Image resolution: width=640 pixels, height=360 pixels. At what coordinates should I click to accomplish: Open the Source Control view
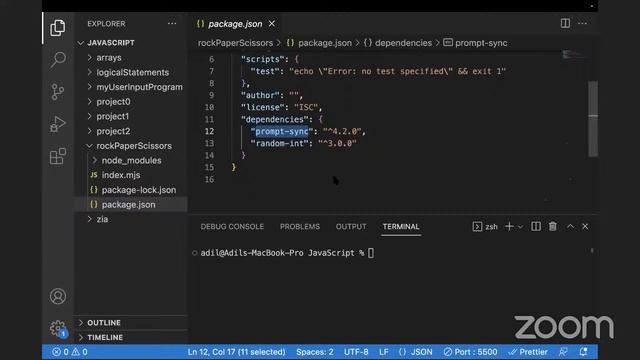coord(58,91)
